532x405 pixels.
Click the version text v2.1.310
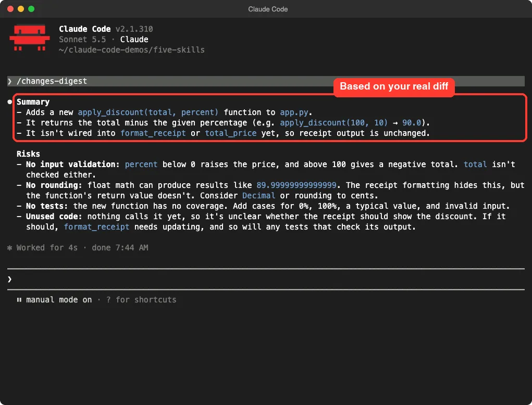(134, 29)
